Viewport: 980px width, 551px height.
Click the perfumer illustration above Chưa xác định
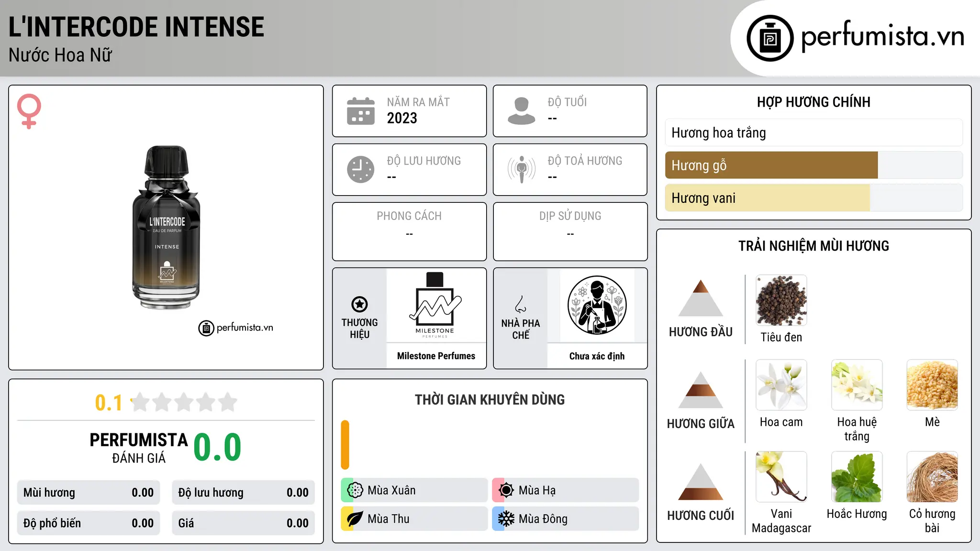click(597, 305)
